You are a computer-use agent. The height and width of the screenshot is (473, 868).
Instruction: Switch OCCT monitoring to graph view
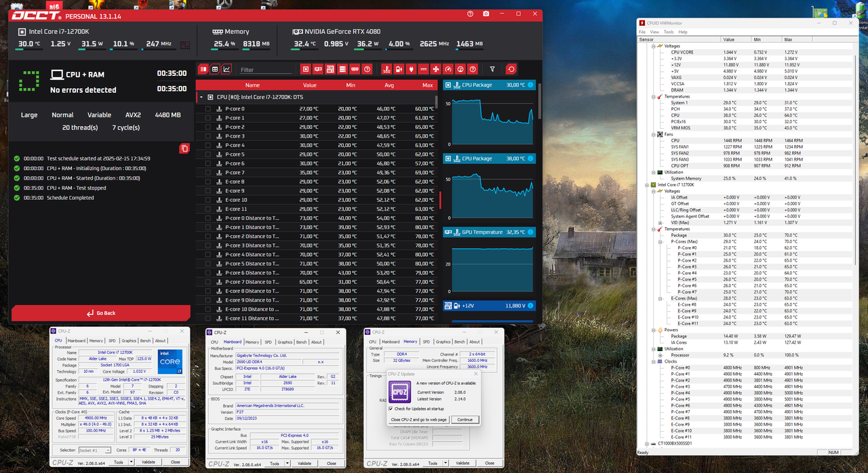click(x=226, y=69)
